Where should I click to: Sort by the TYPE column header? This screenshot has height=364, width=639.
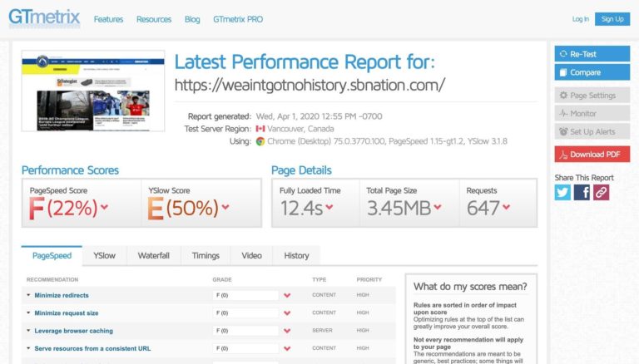pos(319,280)
